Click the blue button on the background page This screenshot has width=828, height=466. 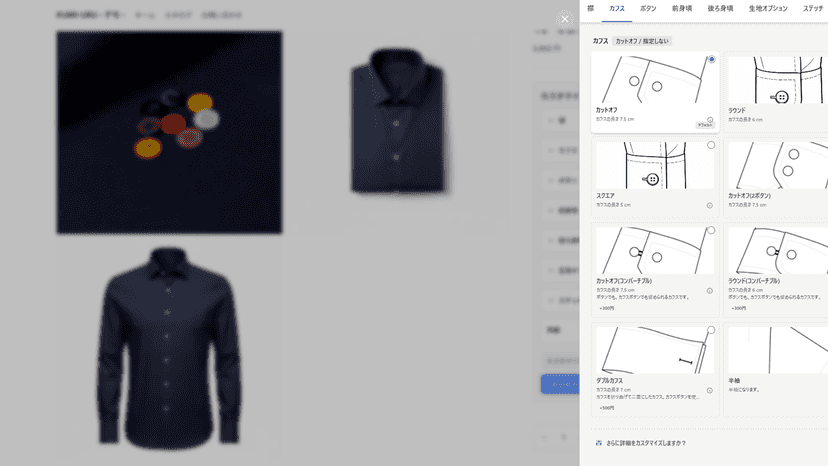560,384
